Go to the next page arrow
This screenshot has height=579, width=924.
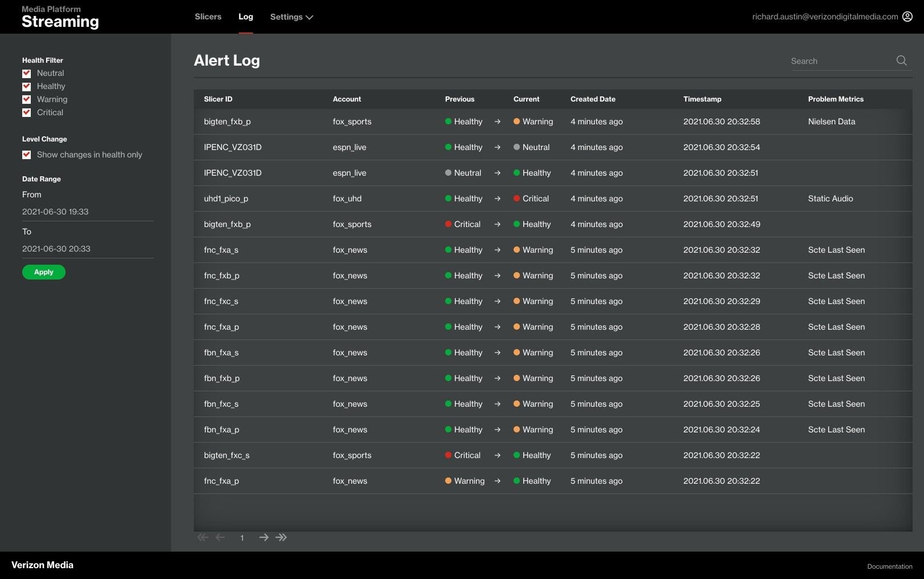click(263, 537)
